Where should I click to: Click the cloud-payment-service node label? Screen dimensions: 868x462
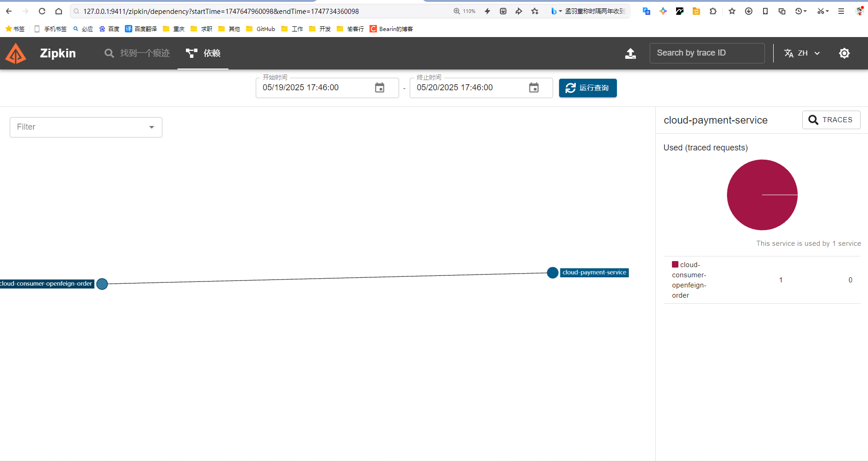594,273
